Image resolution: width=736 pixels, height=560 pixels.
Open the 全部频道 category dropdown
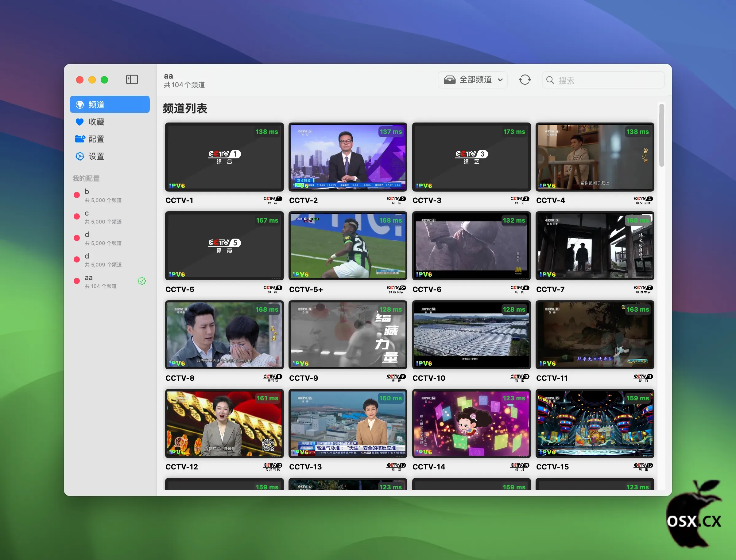pyautogui.click(x=472, y=80)
